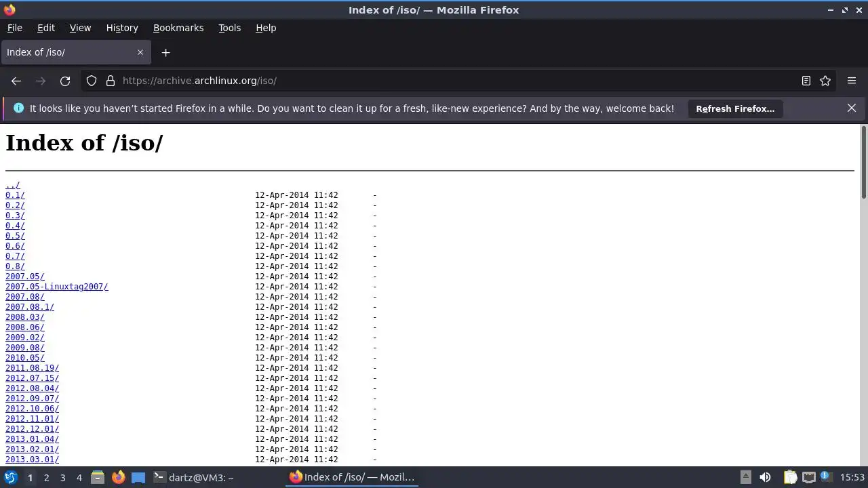Open the clipboard manager tray icon
Viewport: 868px width, 488px height.
790,477
